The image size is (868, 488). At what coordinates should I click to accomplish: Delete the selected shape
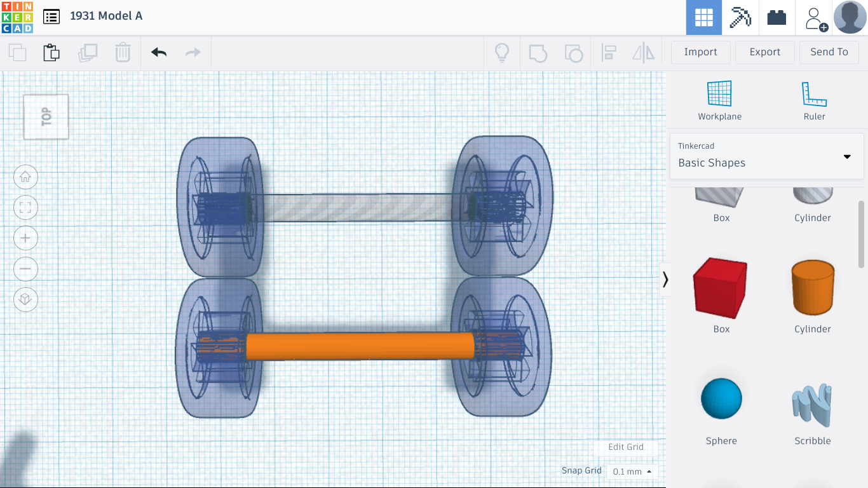pyautogui.click(x=123, y=53)
